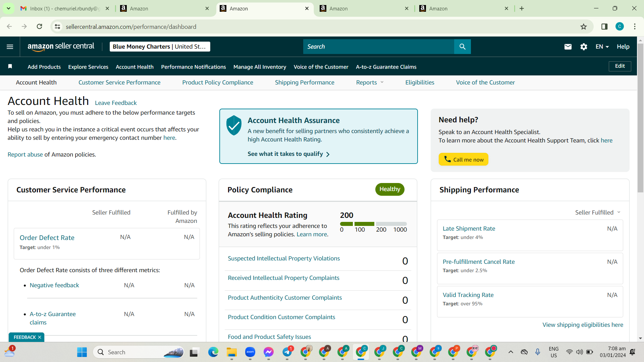Reload the page
The height and width of the screenshot is (362, 644).
40,26
